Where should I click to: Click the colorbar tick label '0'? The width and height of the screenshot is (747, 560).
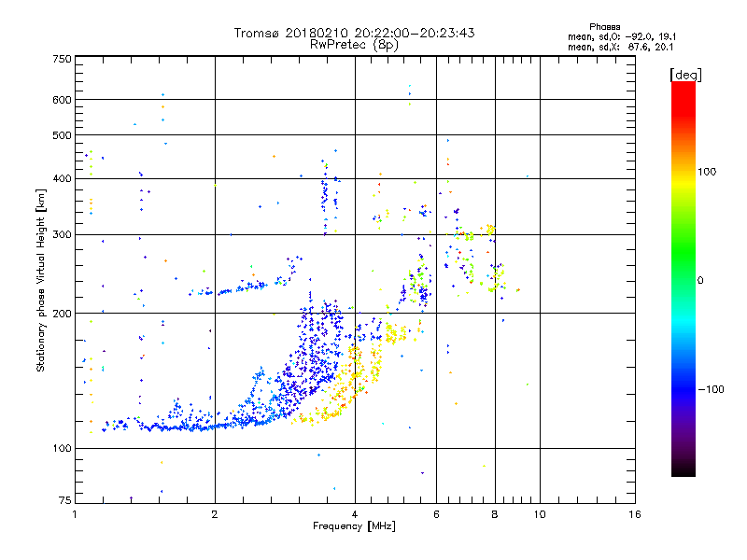point(700,281)
